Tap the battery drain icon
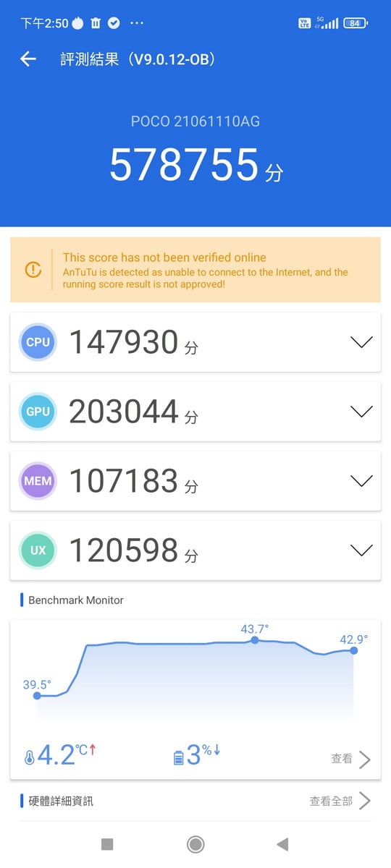Image resolution: width=391 pixels, height=868 pixels. [x=178, y=758]
